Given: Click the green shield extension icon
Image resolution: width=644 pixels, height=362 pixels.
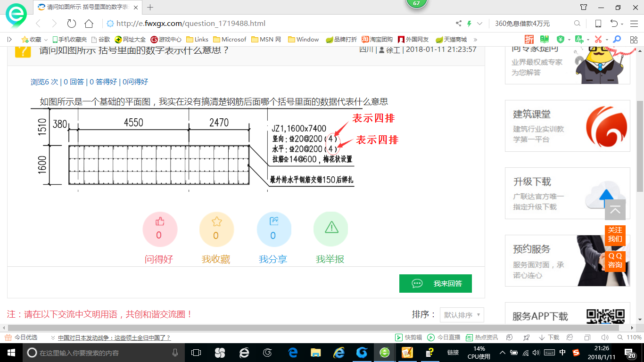Looking at the screenshot, I should [561, 40].
